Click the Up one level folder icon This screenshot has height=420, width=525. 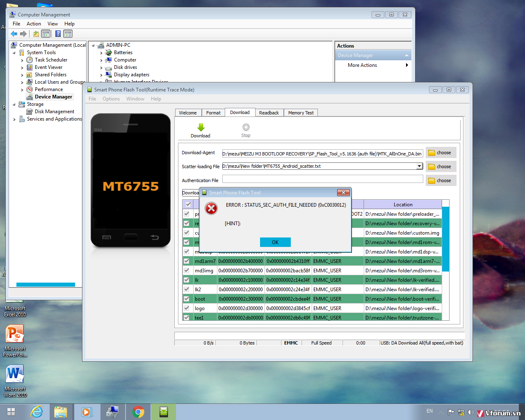click(x=36, y=34)
